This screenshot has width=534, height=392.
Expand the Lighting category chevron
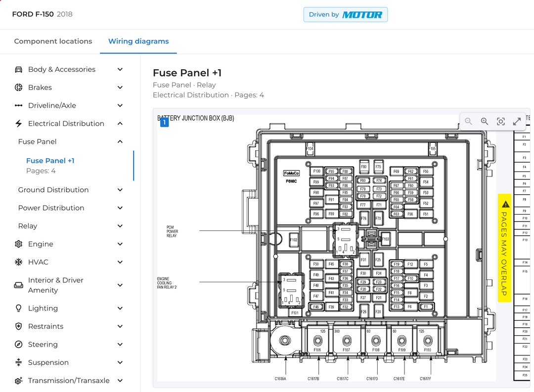(120, 308)
